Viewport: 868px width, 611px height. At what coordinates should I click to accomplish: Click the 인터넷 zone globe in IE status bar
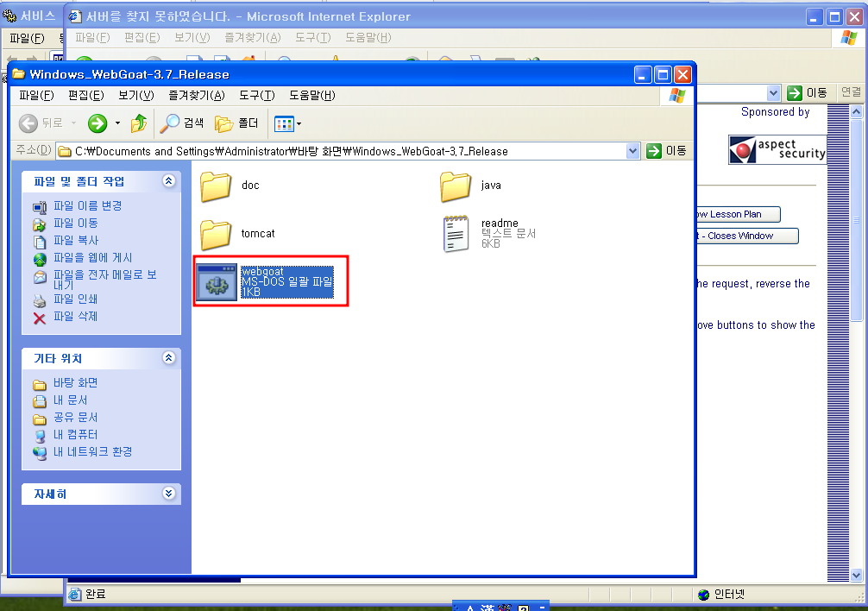tap(704, 595)
